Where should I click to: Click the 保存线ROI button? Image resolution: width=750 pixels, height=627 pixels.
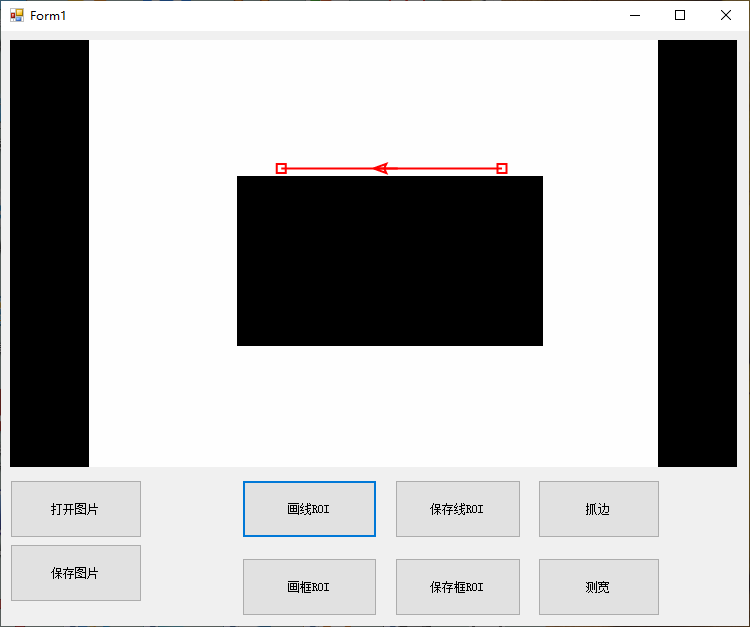pyautogui.click(x=457, y=509)
